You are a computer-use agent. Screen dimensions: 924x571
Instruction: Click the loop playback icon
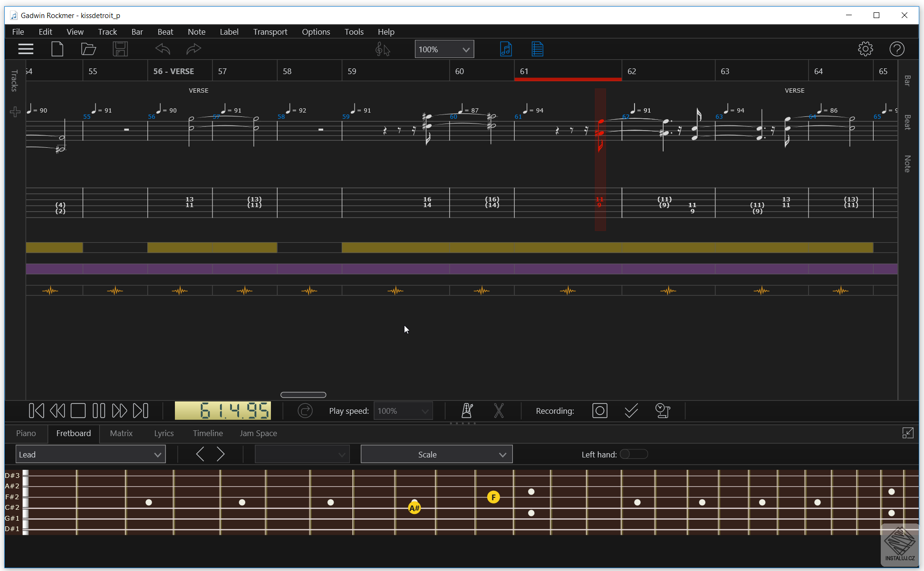pyautogui.click(x=305, y=410)
